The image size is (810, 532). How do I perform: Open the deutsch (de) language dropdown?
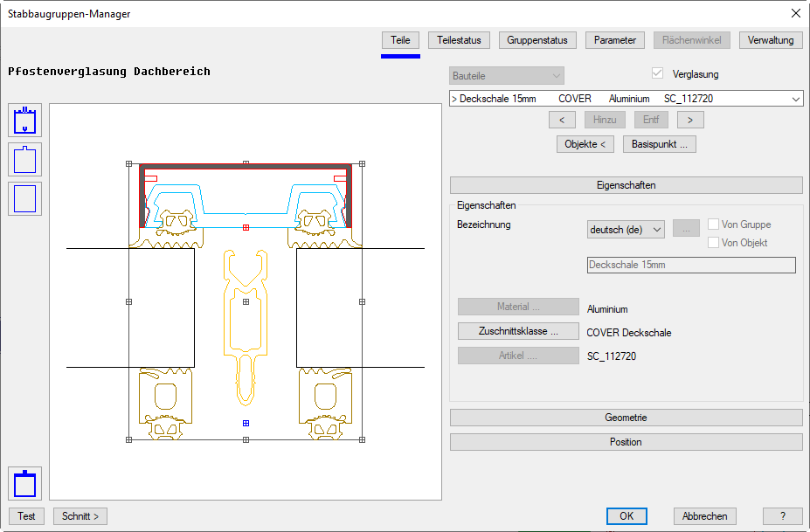(626, 229)
